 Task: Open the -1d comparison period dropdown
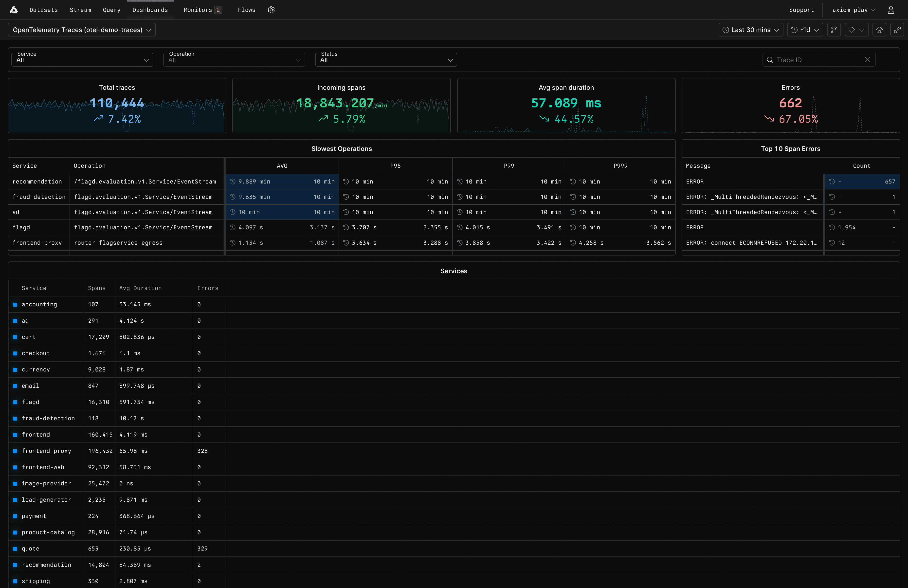click(805, 30)
